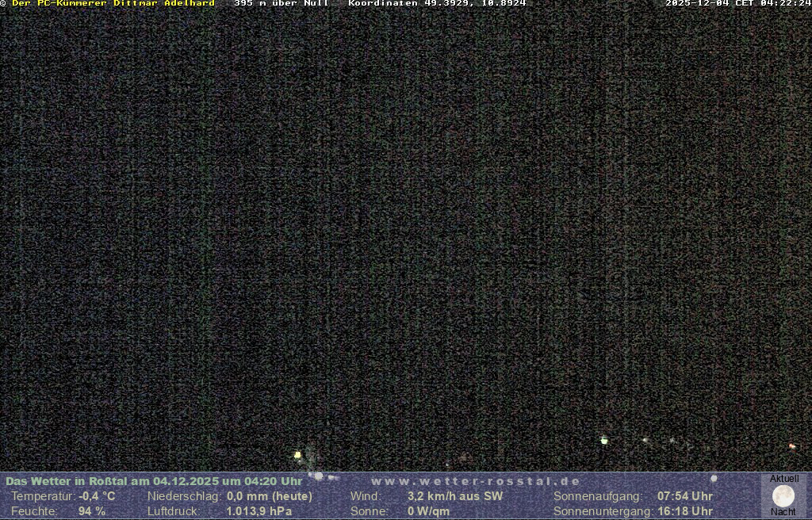Select the 'Nacht' label below the moon
812x520 pixels.
point(783,512)
